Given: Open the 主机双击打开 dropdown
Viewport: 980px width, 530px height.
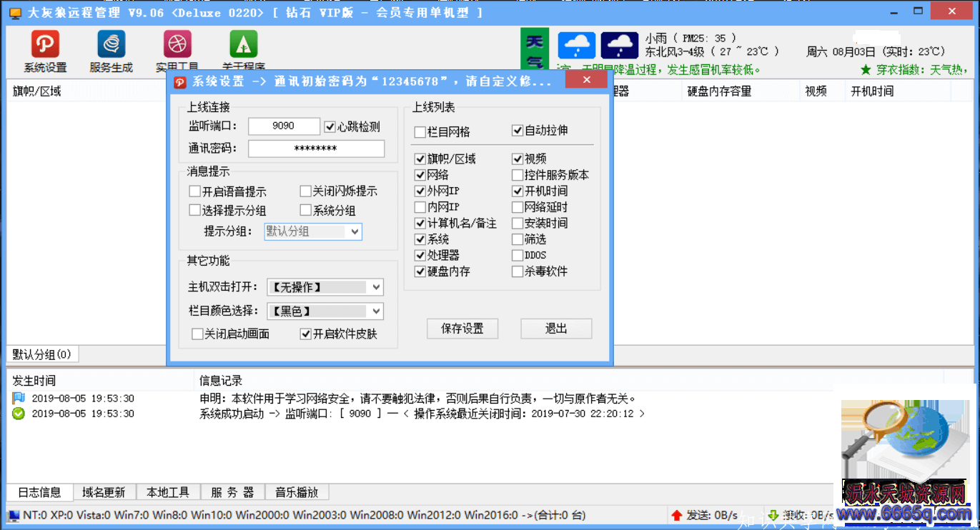Looking at the screenshot, I should 325,287.
